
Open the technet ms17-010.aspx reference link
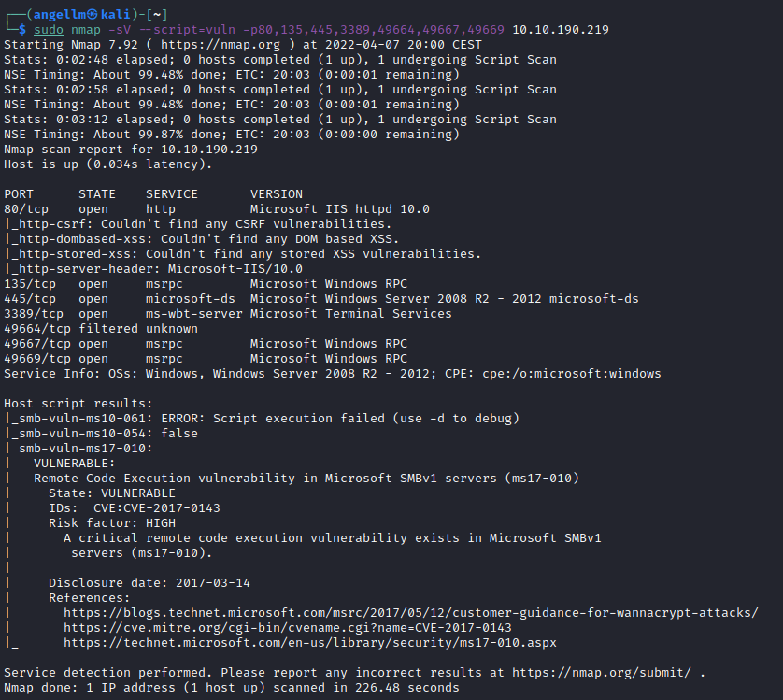[310, 643]
